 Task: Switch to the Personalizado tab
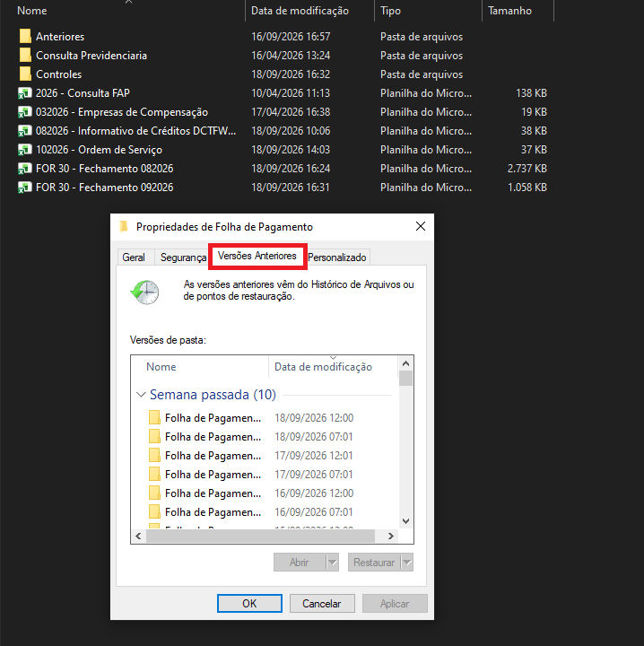pyautogui.click(x=337, y=258)
